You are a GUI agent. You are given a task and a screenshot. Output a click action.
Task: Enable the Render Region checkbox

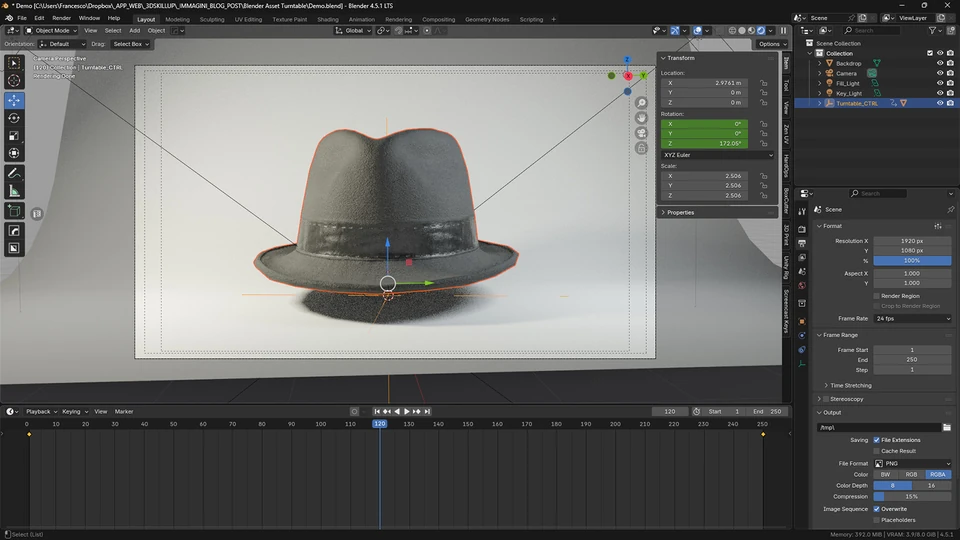(877, 296)
